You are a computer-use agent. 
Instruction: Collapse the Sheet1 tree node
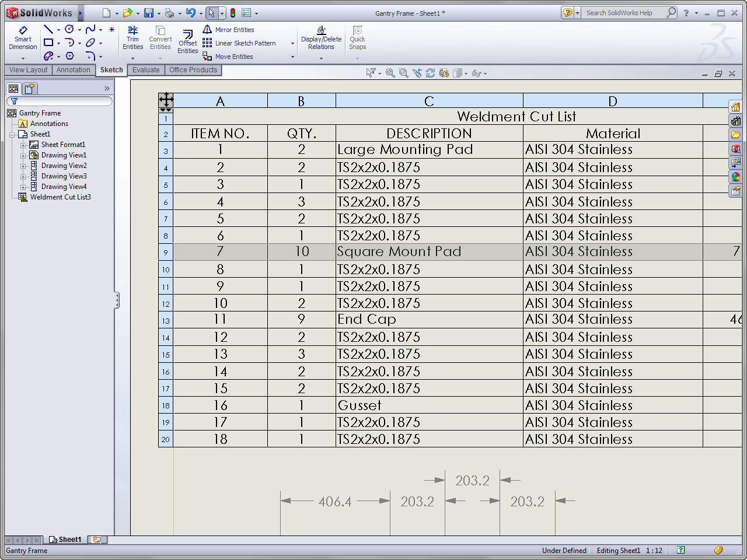[12, 134]
